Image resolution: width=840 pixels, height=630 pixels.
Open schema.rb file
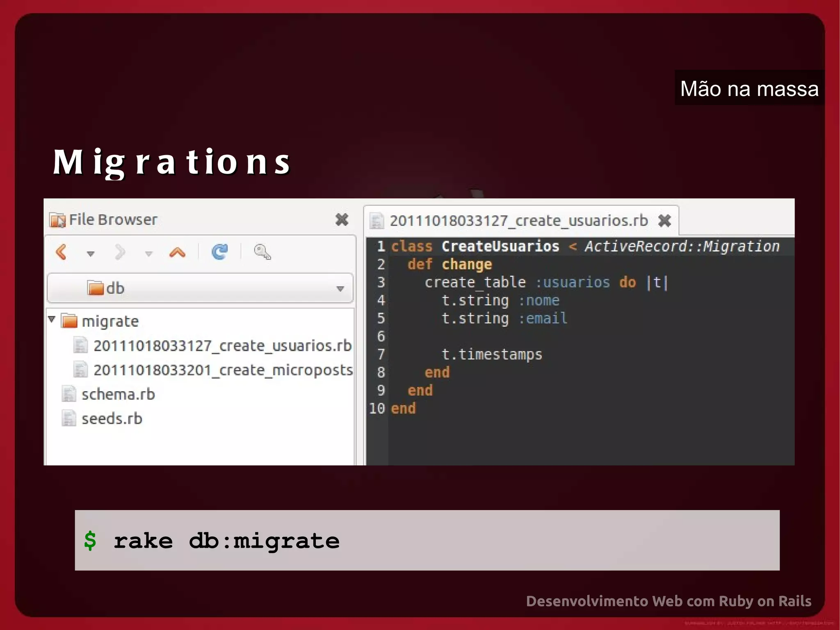pos(118,394)
